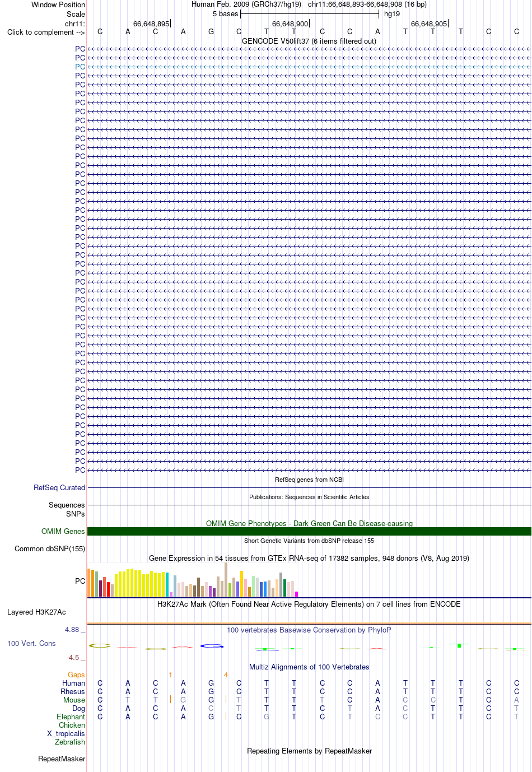The height and width of the screenshot is (772, 532).
Task: Click GENCODE V50lift37 track title
Action: pos(309,41)
